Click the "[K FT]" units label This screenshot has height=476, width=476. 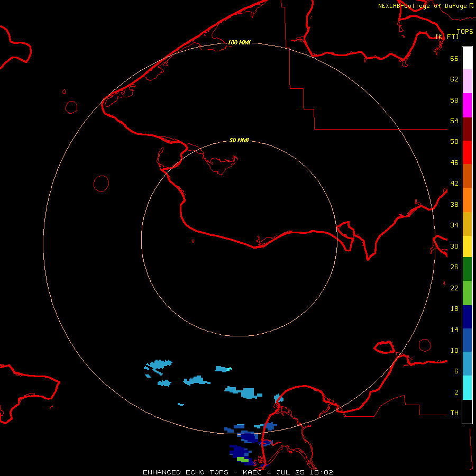447,36
